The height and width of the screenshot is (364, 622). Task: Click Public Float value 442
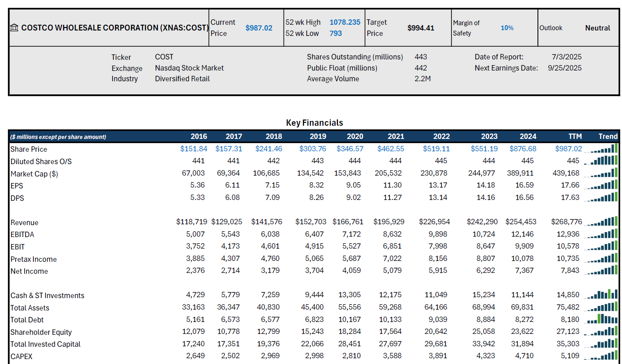click(x=421, y=68)
